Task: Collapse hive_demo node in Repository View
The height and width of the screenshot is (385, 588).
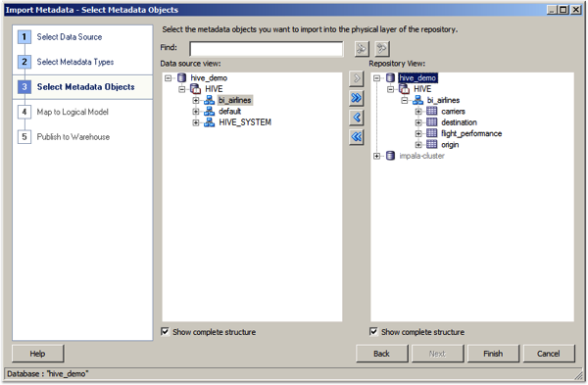Action: tap(377, 78)
